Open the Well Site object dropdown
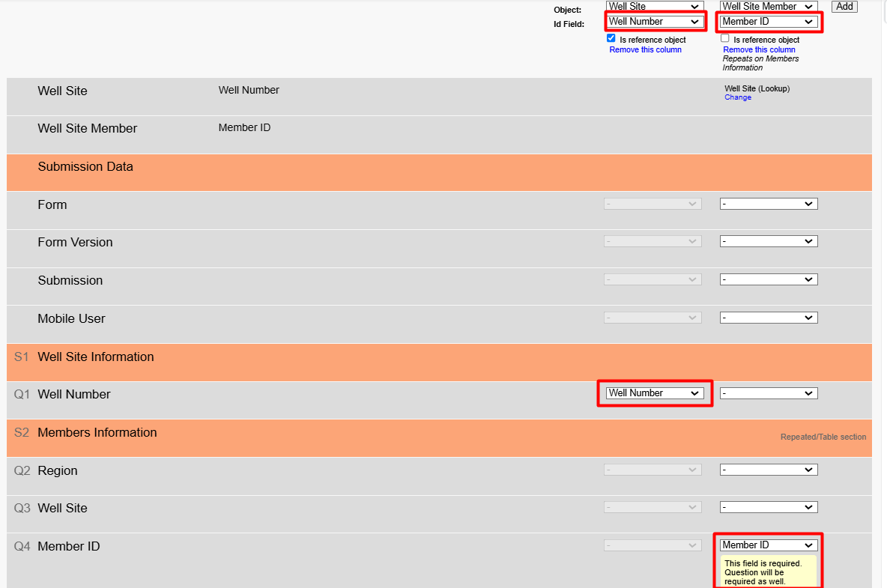887x588 pixels. click(x=655, y=6)
